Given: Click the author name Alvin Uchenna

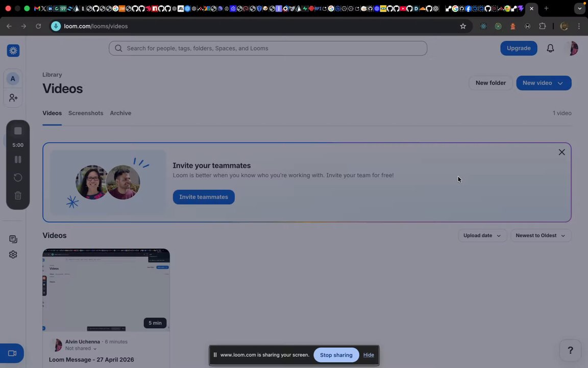Looking at the screenshot, I should pos(83,342).
